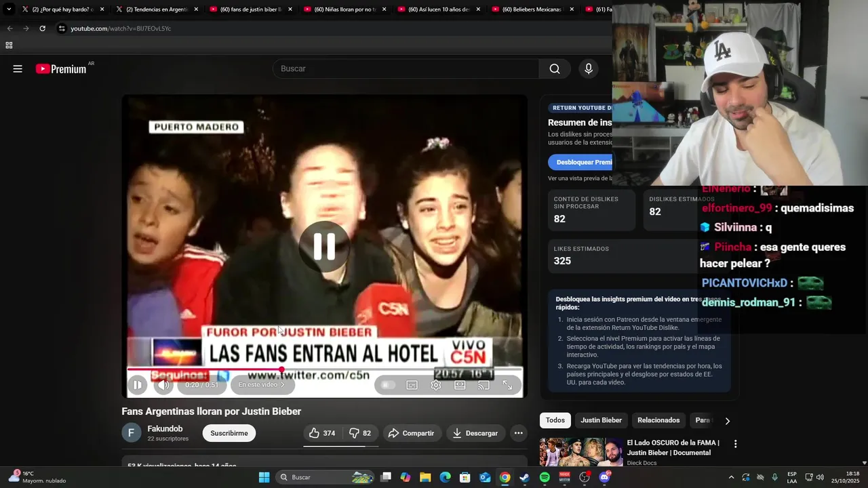
Task: Select the Relacionados filter chip
Action: pos(658,420)
